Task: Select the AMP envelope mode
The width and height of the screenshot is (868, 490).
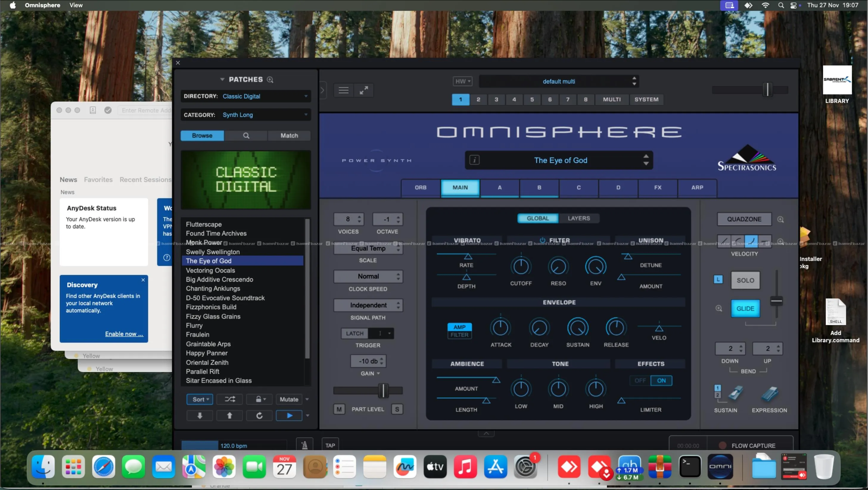Action: pos(460,327)
